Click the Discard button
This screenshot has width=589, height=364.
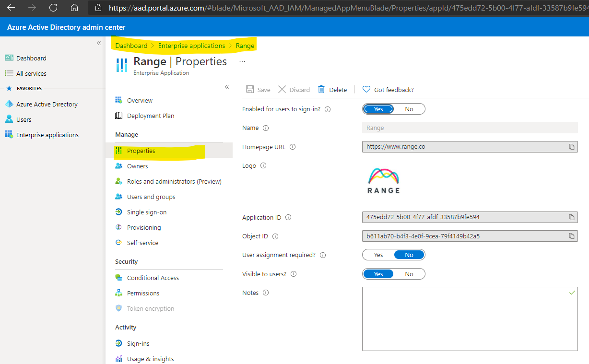click(x=294, y=90)
